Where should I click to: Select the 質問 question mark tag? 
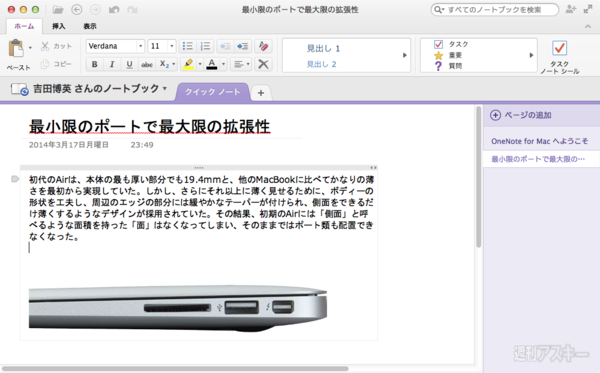point(439,66)
